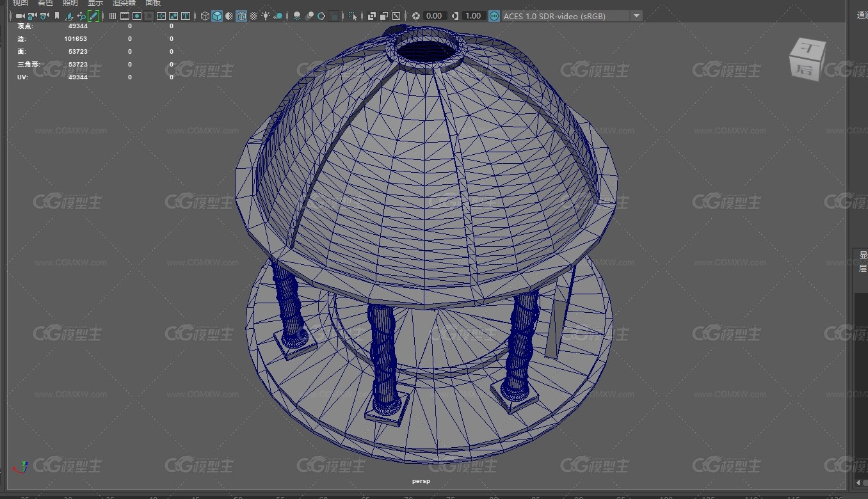Open the 视图 panel menu
This screenshot has height=499, width=868.
point(21,3)
